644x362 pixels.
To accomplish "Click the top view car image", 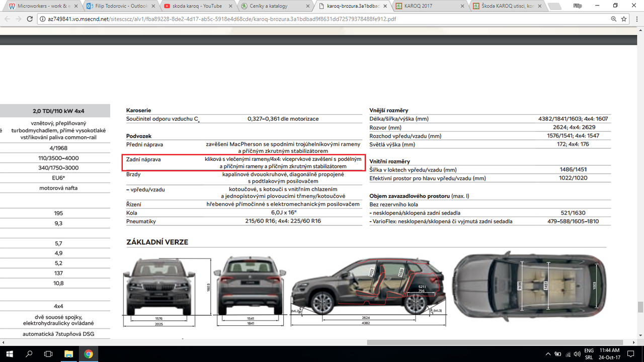I will tap(529, 286).
